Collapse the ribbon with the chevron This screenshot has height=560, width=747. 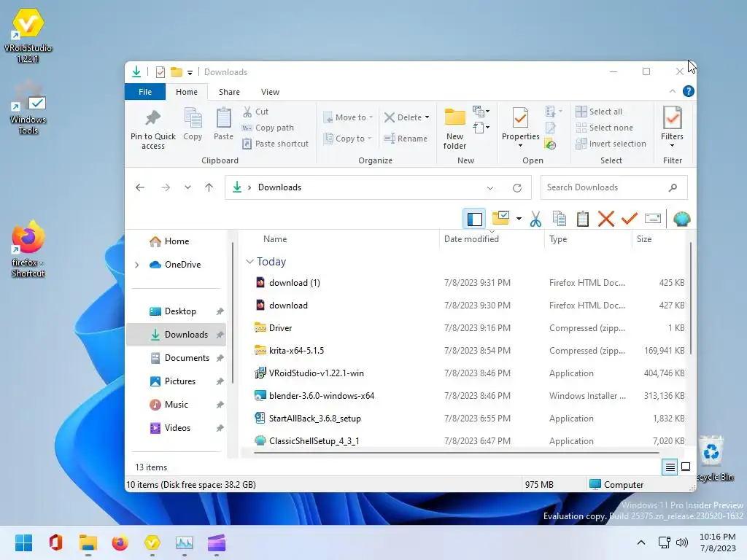point(672,91)
